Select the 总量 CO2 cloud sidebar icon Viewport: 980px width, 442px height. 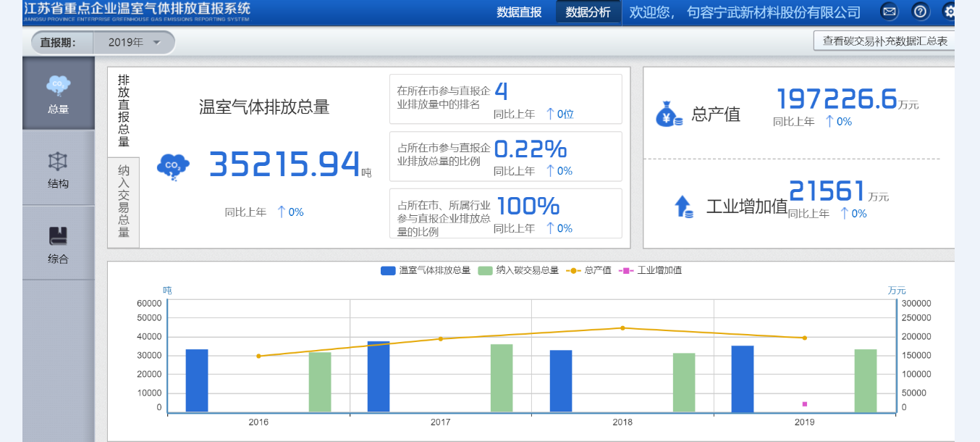(x=58, y=87)
